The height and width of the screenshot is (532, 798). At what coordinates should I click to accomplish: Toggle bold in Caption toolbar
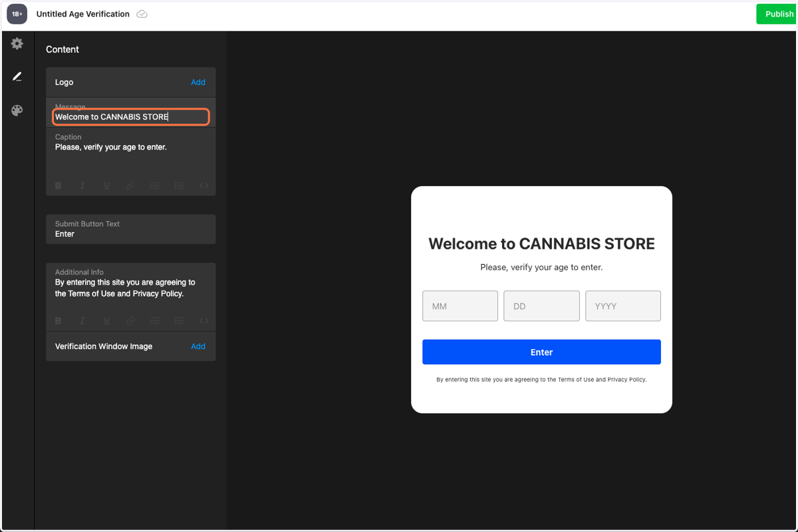click(x=58, y=186)
